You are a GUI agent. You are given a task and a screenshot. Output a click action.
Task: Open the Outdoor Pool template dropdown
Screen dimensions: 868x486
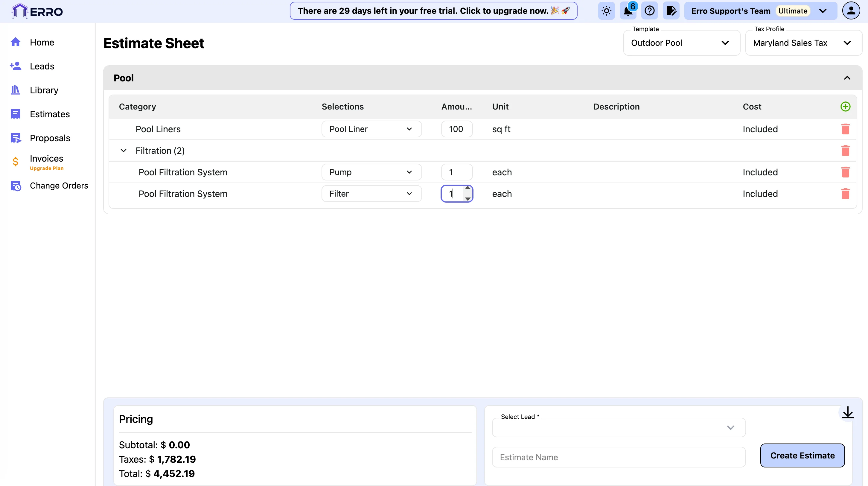[x=681, y=43]
